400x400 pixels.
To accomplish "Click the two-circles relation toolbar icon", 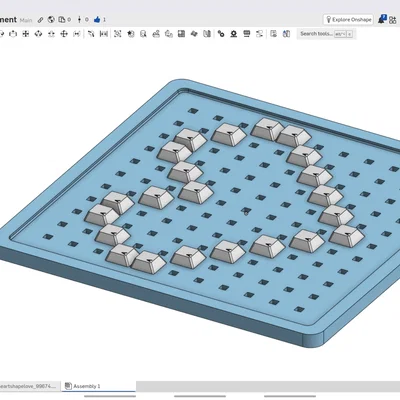I will [x=221, y=34].
